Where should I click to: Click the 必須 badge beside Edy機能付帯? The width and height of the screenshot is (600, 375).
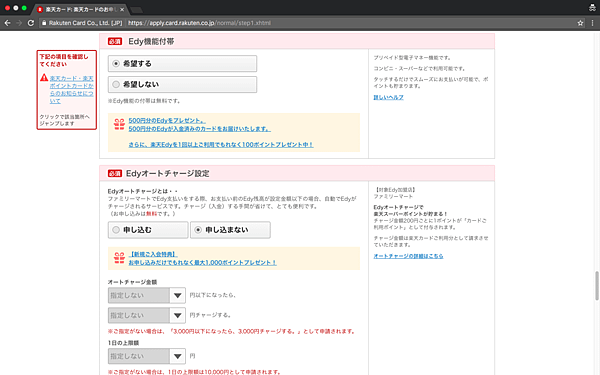[115, 41]
